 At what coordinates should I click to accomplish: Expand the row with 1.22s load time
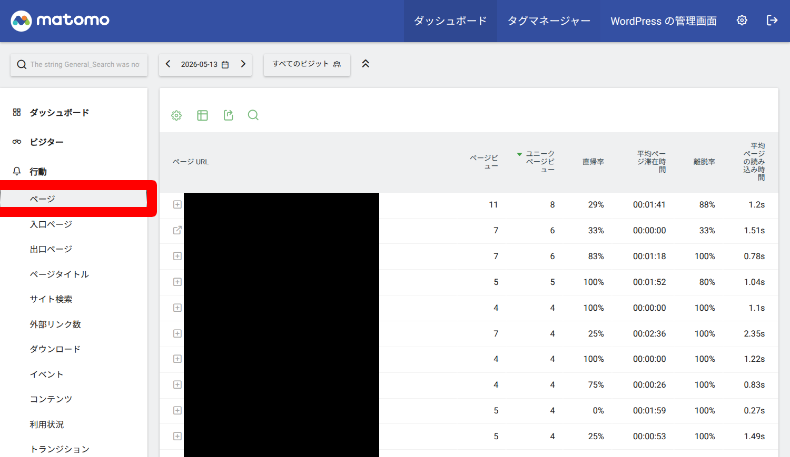[x=177, y=359]
